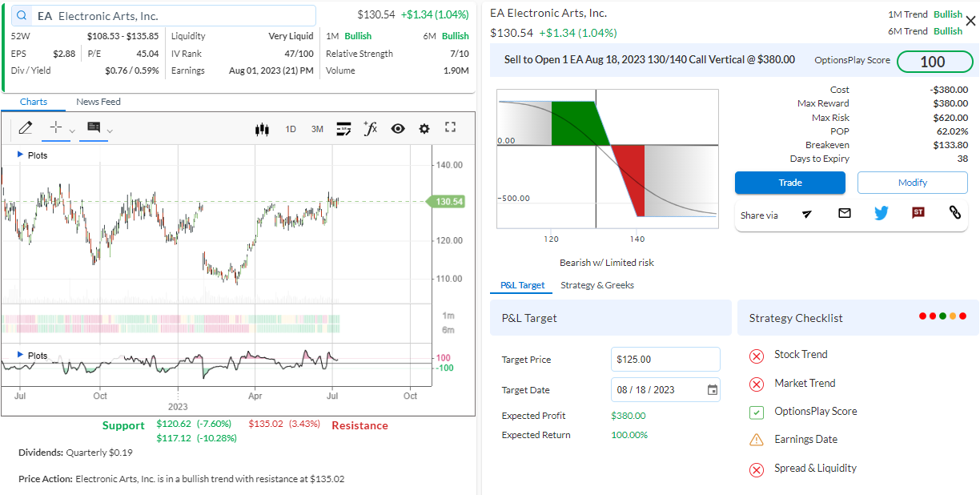Click the Spread & Liquidity X icon
The width and height of the screenshot is (980, 495).
(x=757, y=469)
